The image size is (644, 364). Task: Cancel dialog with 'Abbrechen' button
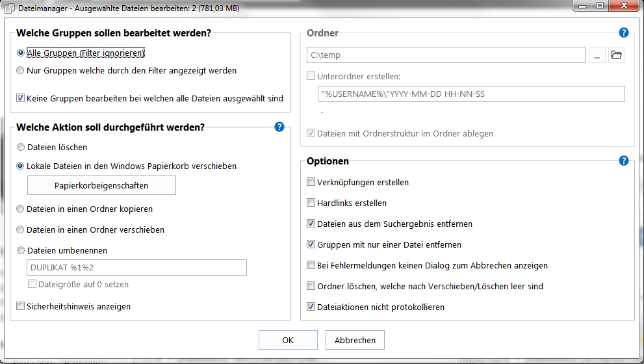click(x=355, y=340)
